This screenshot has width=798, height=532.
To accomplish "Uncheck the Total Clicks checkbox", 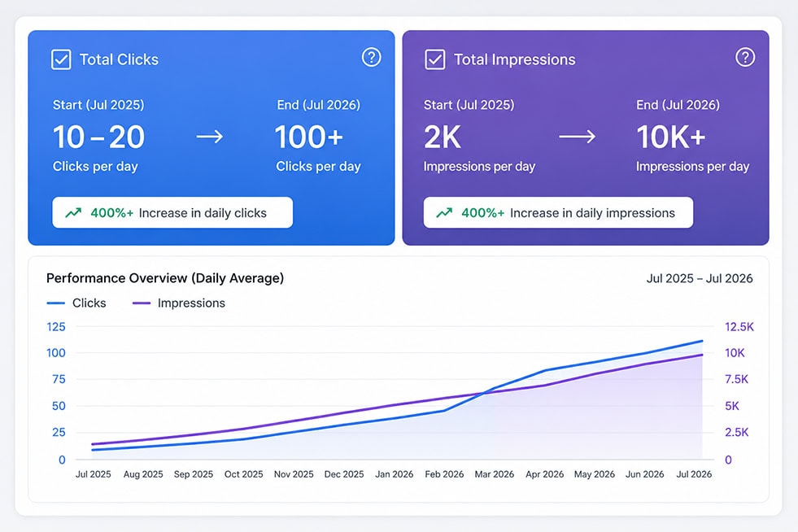I will click(61, 59).
